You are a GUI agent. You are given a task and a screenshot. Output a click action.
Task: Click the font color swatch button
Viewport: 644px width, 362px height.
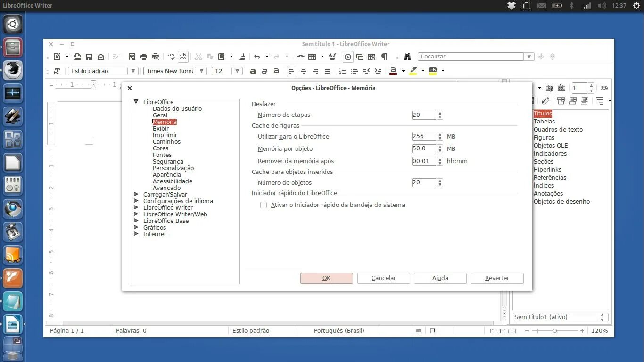[393, 71]
